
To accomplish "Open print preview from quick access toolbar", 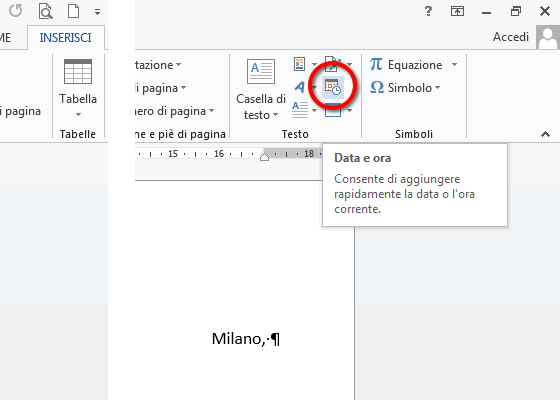I will (x=46, y=11).
